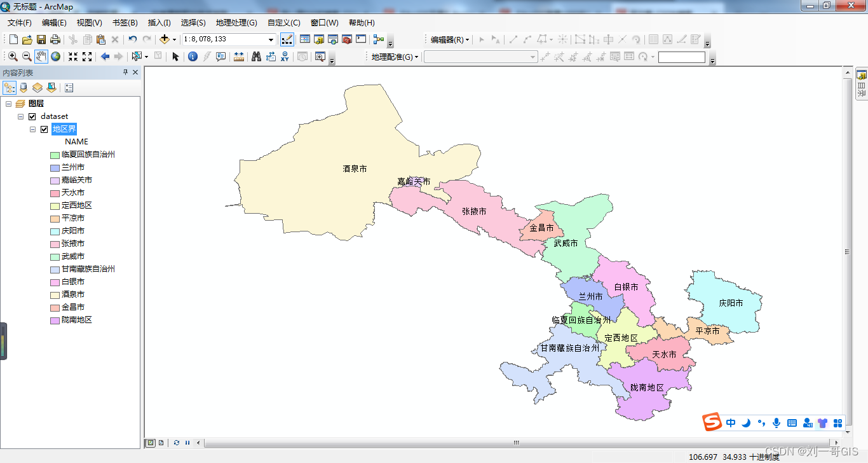Save the map document
This screenshot has height=463, width=868.
[x=41, y=39]
